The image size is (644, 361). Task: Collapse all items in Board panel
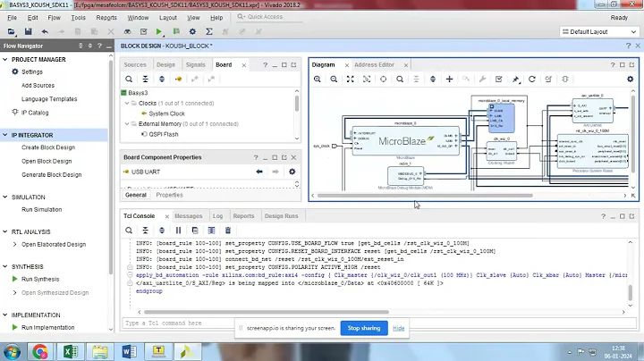tap(146, 80)
